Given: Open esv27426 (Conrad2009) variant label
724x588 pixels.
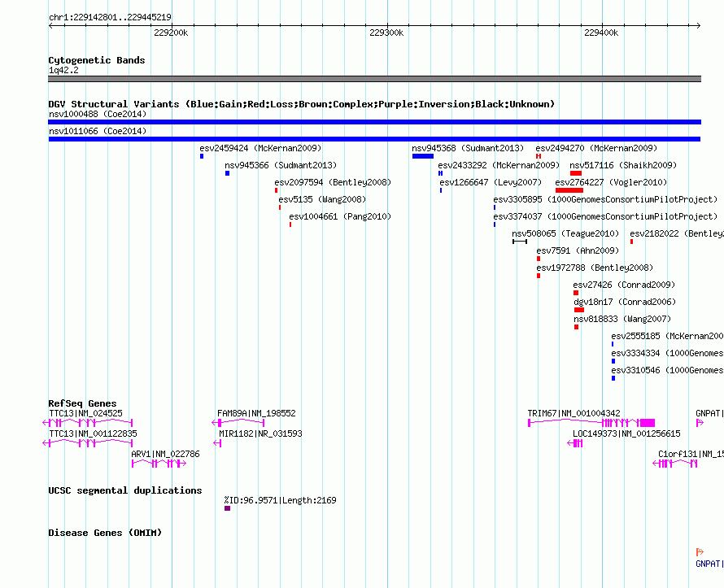Looking at the screenshot, I should point(624,285).
